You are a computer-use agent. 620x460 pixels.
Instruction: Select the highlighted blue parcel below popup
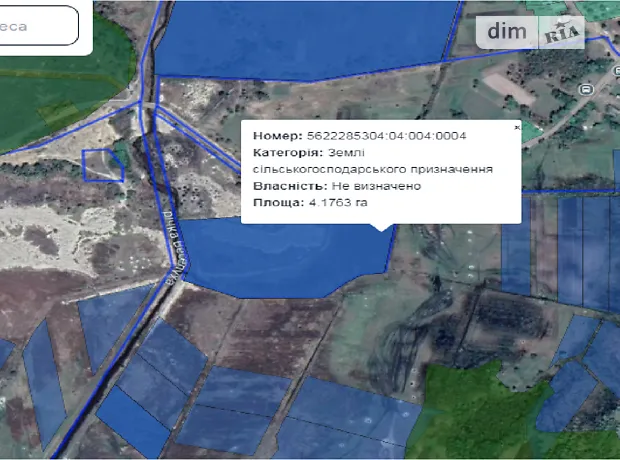280,255
